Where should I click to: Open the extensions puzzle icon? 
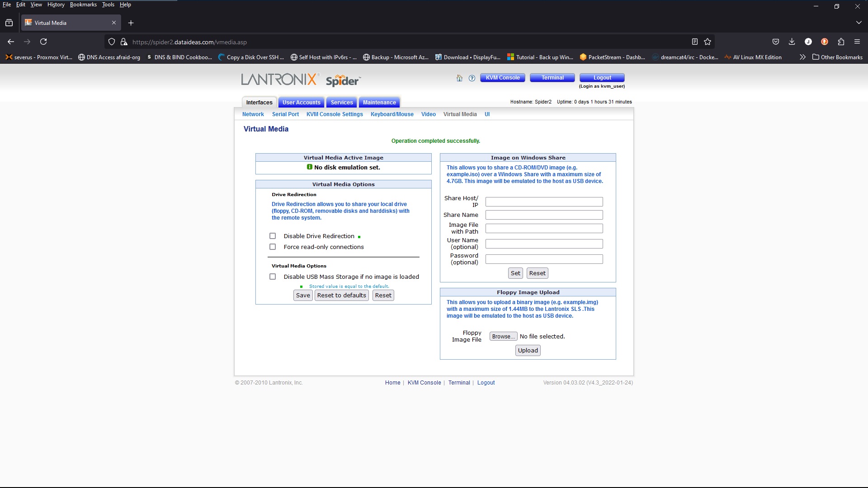click(841, 42)
